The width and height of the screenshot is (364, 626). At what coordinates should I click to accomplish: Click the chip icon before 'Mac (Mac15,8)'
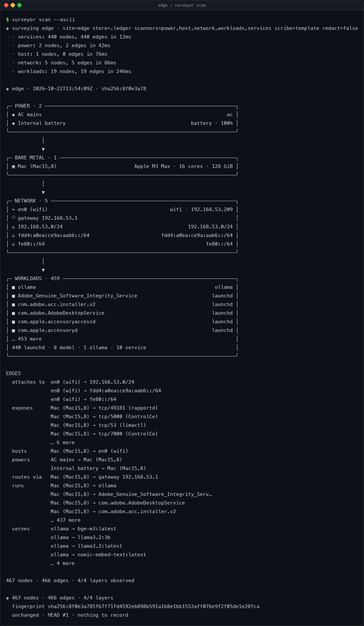coord(14,166)
